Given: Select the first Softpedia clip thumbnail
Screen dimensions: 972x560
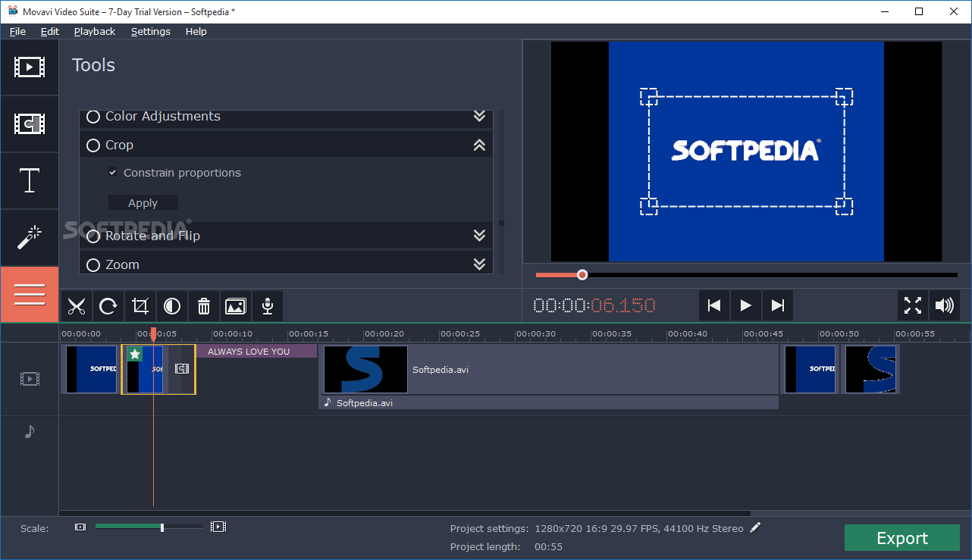Looking at the screenshot, I should (x=91, y=369).
